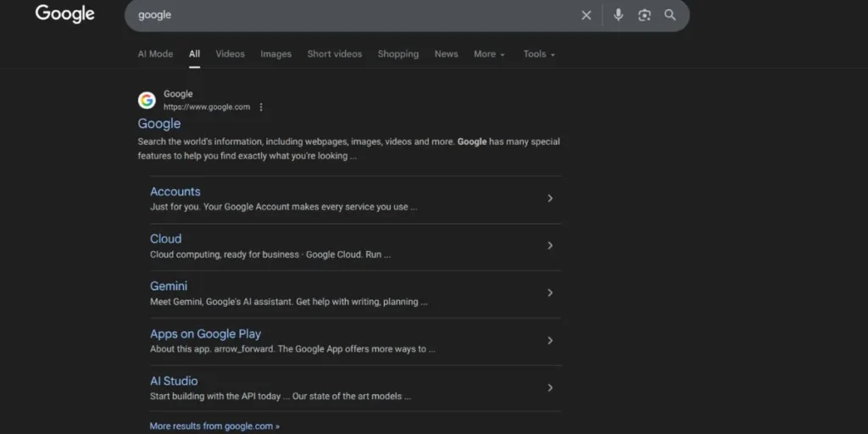This screenshot has height=434, width=868.
Task: Open the Shopping tab
Action: 398,54
